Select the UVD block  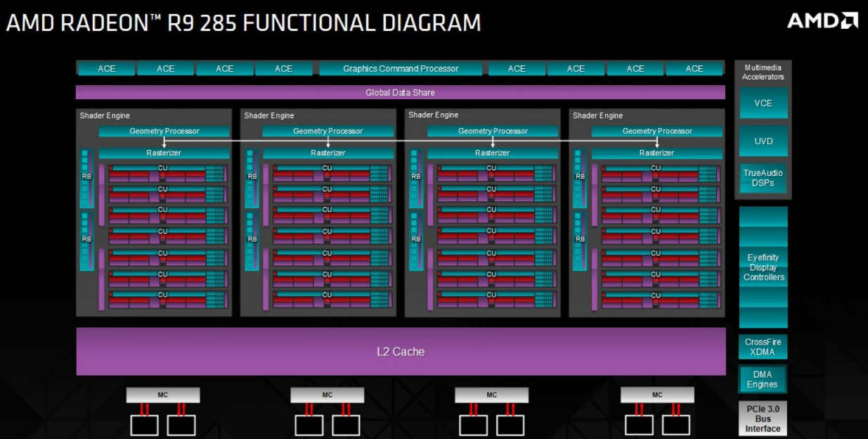[x=763, y=141]
